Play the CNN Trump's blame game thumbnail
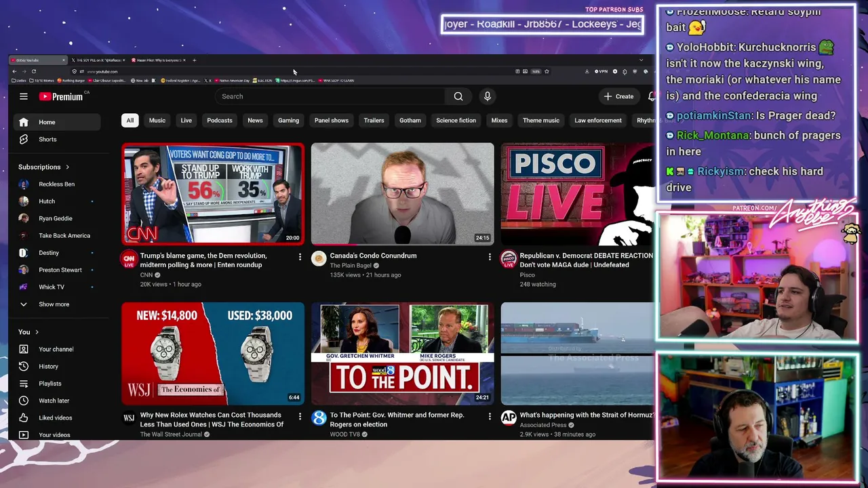 click(x=213, y=194)
